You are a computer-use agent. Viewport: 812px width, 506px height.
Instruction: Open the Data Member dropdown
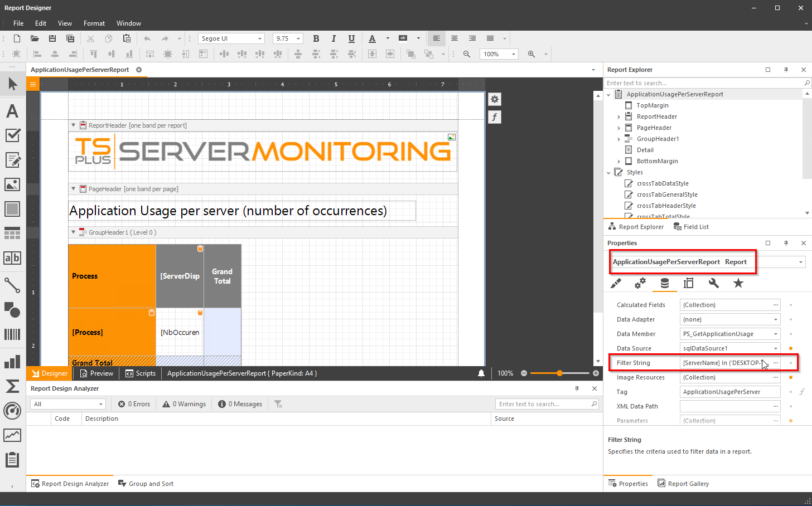pyautogui.click(x=775, y=333)
